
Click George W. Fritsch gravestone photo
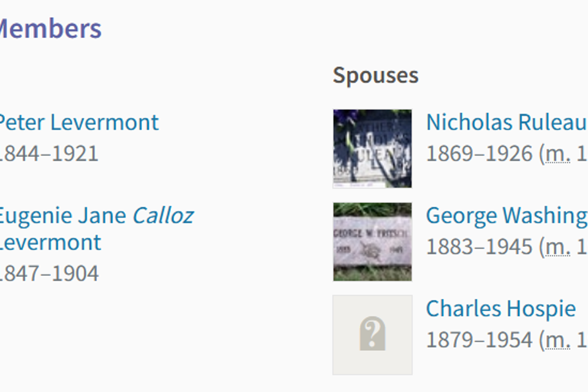pyautogui.click(x=372, y=242)
